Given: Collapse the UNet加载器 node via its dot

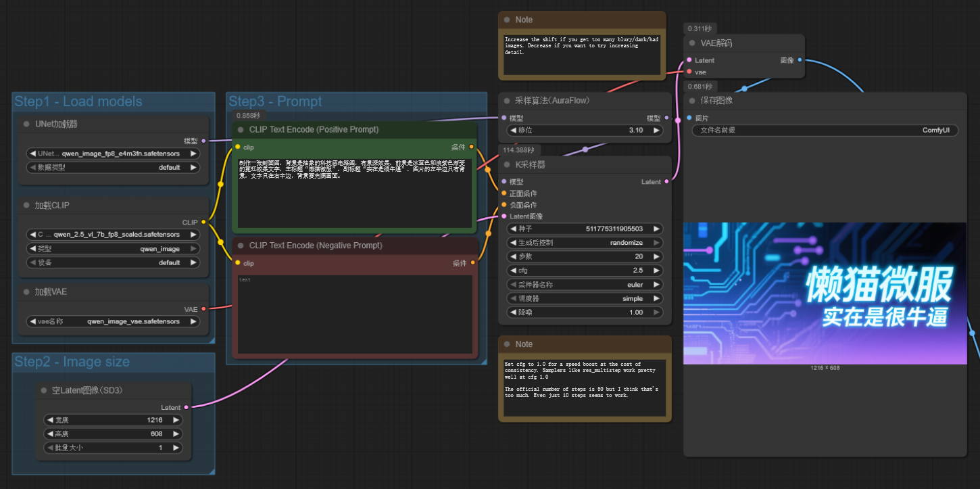Looking at the screenshot, I should (27, 124).
